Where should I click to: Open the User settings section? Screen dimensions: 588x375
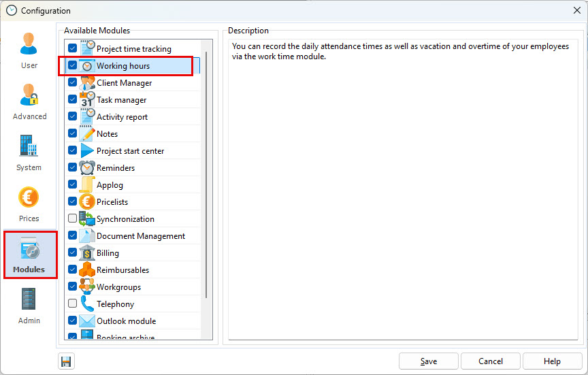click(x=29, y=50)
